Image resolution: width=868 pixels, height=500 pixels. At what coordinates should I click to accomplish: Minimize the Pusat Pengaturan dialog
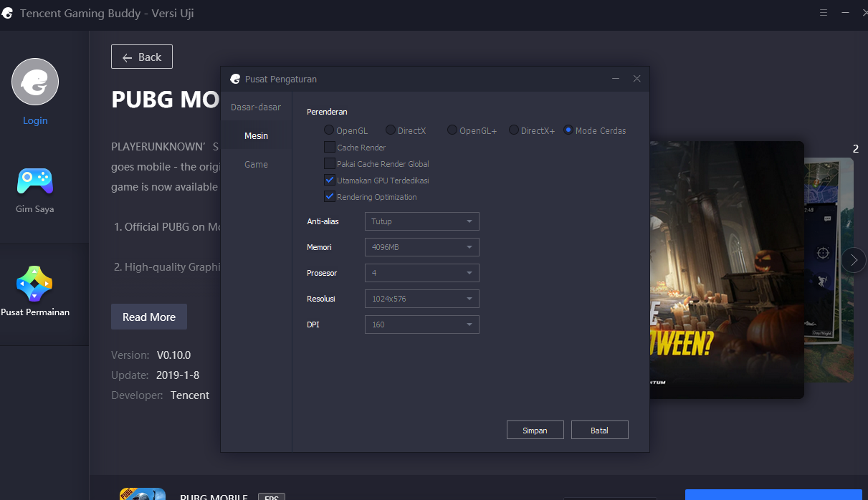pos(616,79)
